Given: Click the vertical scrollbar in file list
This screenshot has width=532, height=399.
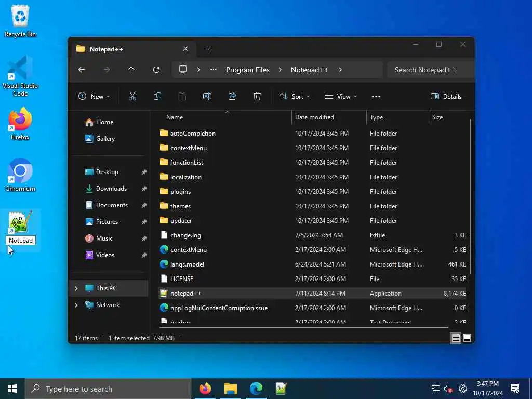Looking at the screenshot, I should tap(470, 197).
